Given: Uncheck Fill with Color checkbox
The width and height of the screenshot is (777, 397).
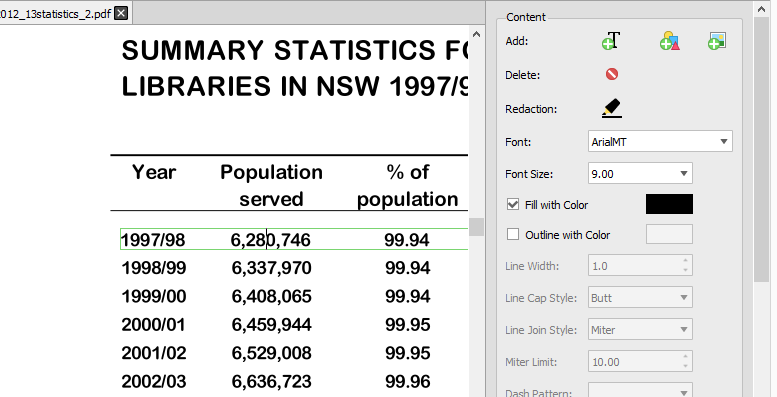Looking at the screenshot, I should [513, 204].
